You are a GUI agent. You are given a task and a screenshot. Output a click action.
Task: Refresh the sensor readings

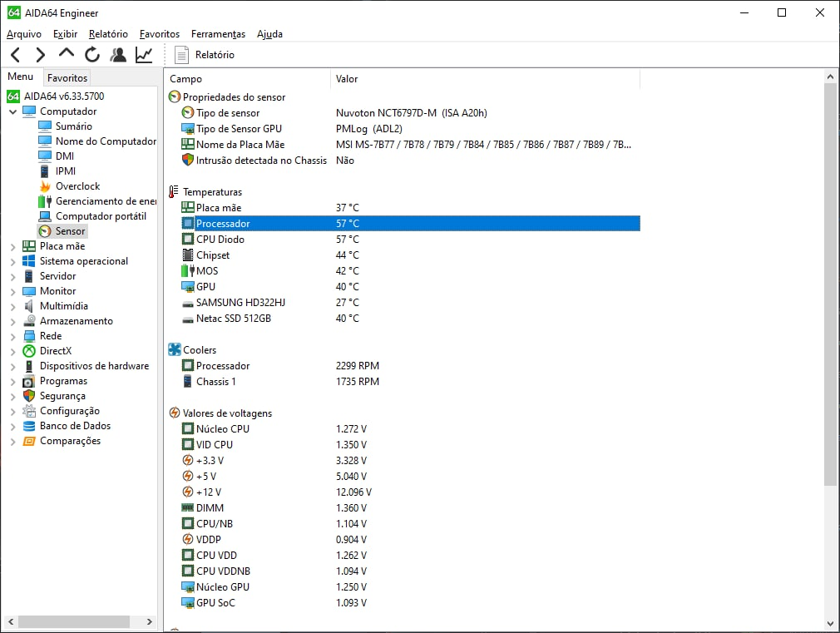point(92,55)
